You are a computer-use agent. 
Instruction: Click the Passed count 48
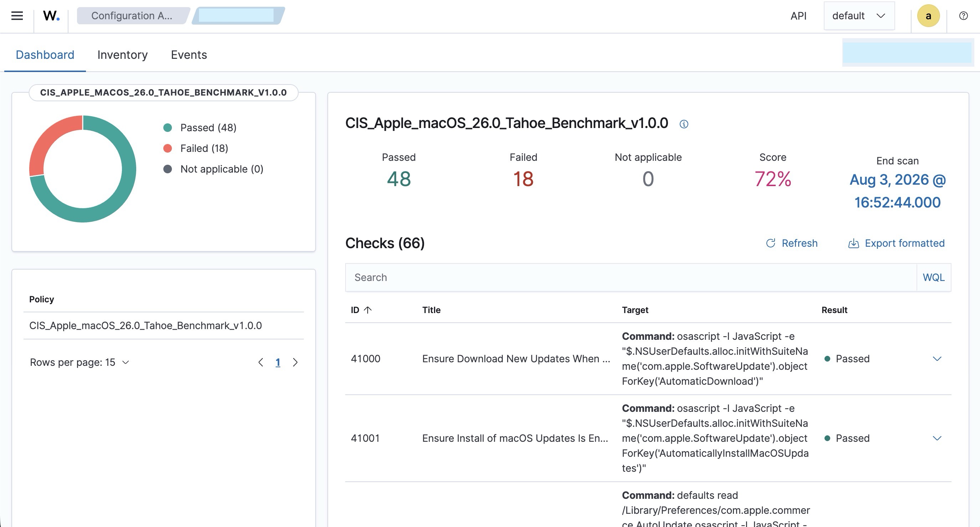399,179
